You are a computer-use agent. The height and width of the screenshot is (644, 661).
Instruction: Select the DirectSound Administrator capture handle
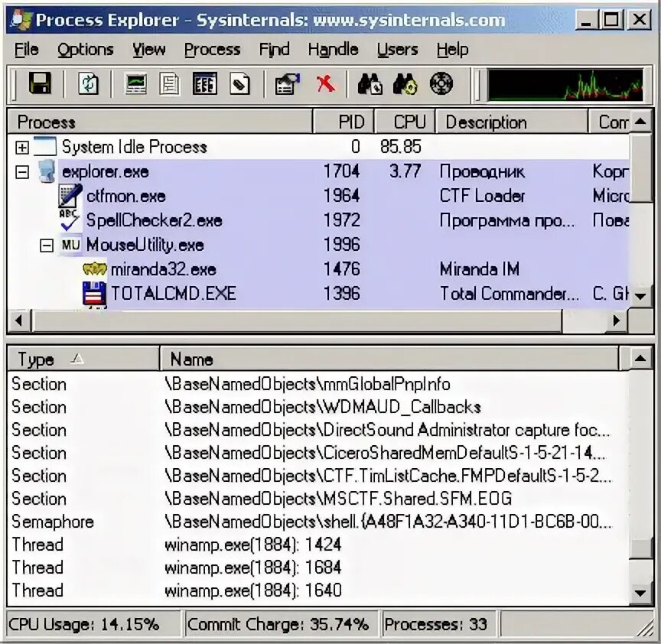(x=319, y=430)
